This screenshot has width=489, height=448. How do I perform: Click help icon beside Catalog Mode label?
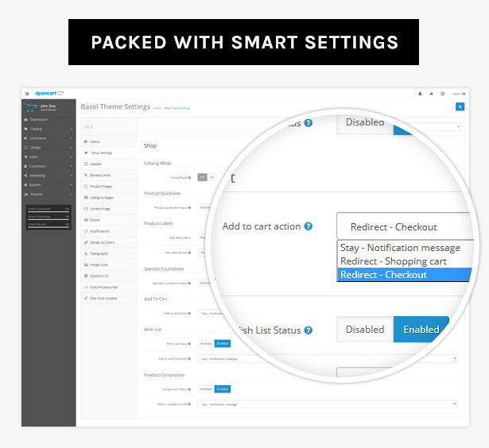(189, 178)
